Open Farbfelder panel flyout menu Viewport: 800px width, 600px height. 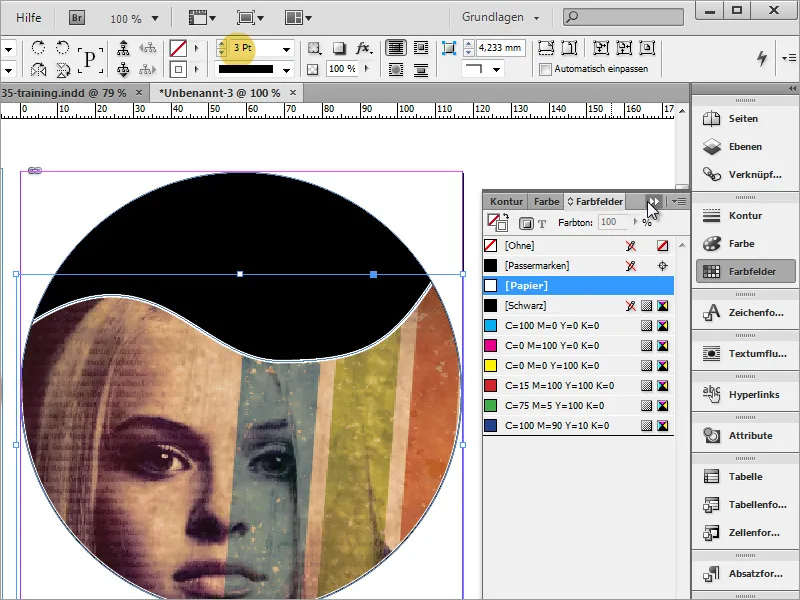[x=679, y=202]
